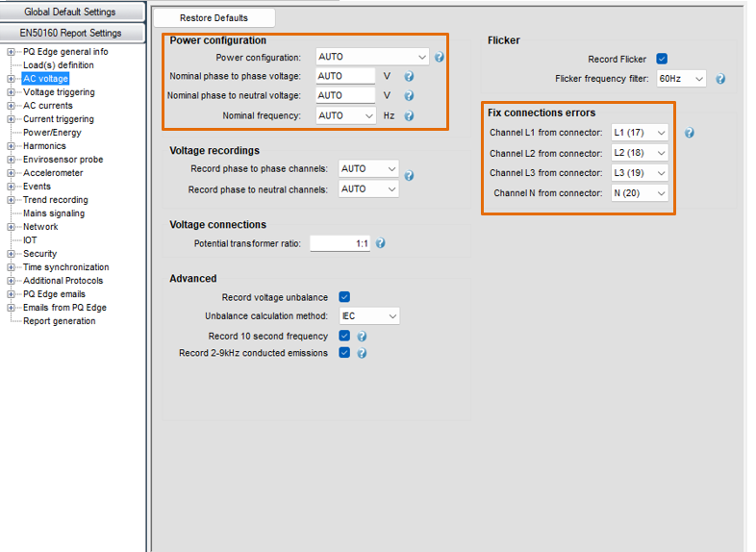Open Channel N from connector dropdown
The height and width of the screenshot is (552, 756).
click(x=640, y=193)
